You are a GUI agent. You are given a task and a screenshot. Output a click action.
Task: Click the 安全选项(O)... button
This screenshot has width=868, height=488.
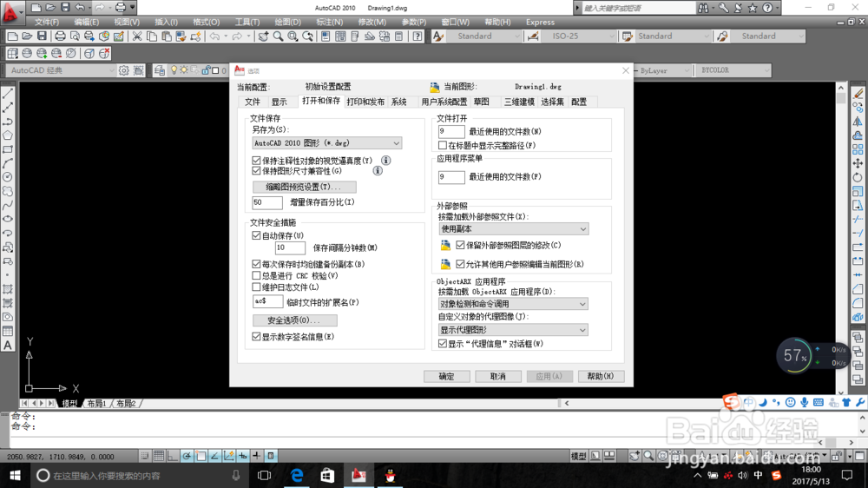coord(294,320)
